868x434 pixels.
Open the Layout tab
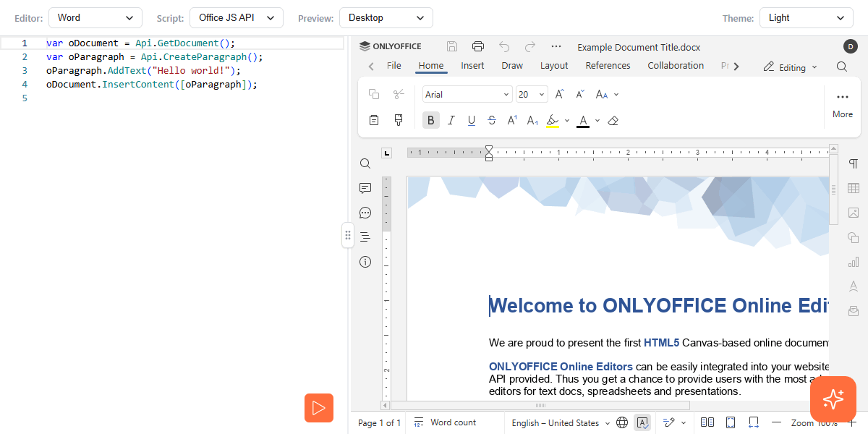(554, 66)
